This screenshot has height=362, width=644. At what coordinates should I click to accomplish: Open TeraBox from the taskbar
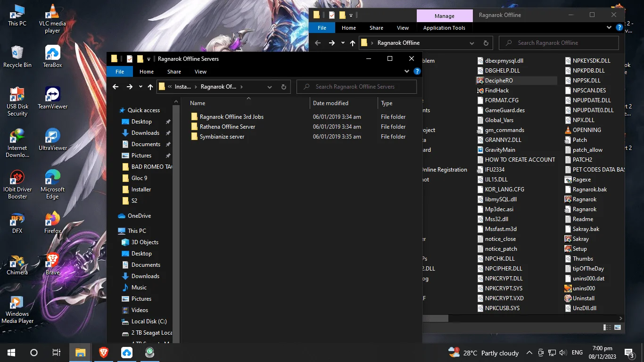126,353
